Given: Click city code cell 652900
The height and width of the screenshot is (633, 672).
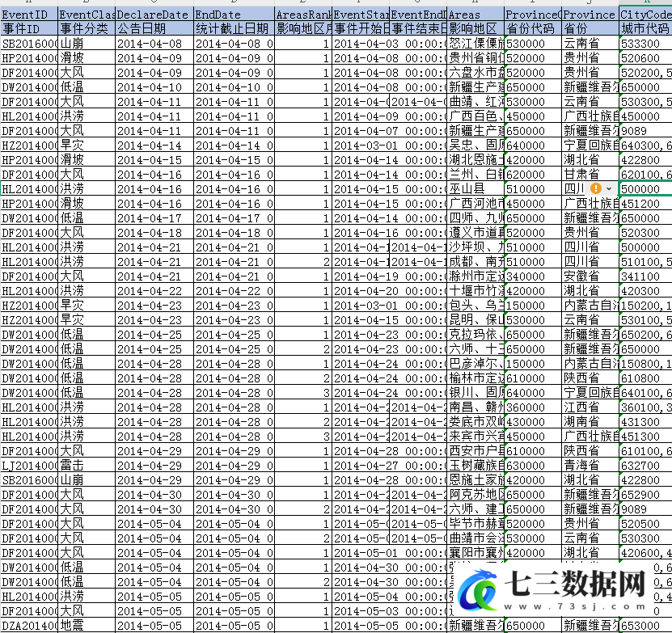Looking at the screenshot, I should (x=645, y=495).
